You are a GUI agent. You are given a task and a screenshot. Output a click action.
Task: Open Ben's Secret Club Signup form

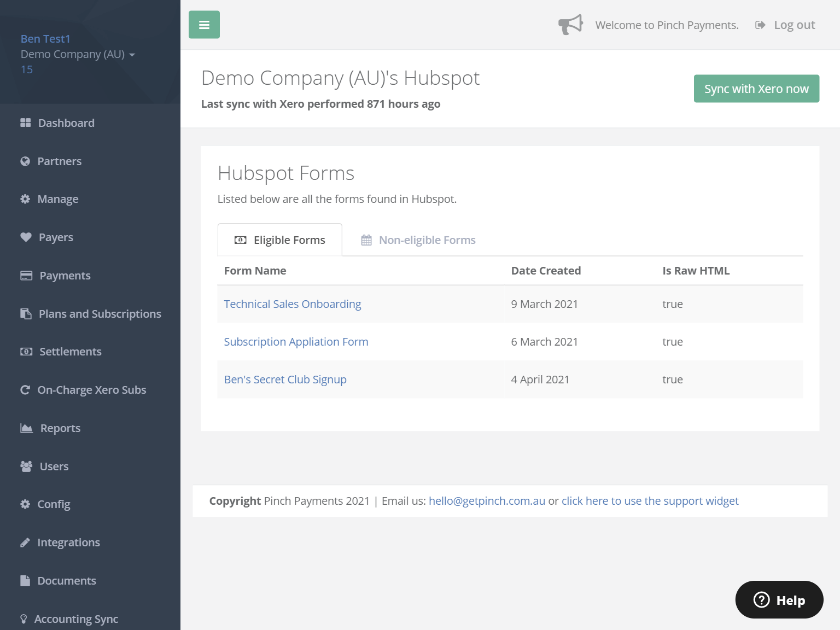285,380
